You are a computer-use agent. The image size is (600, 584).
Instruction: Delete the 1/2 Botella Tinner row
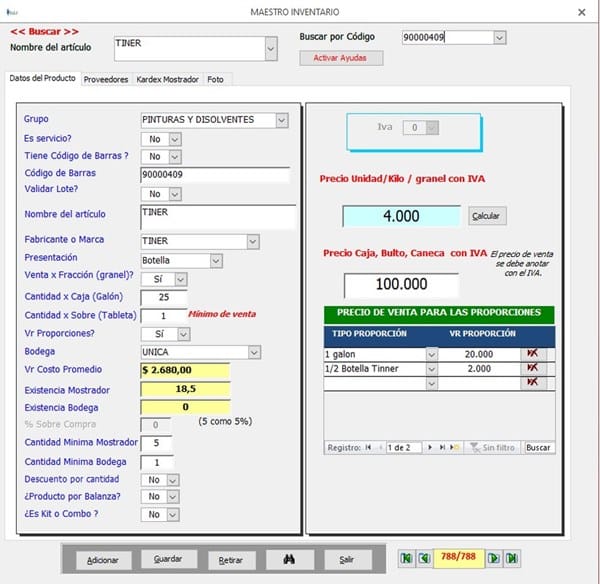[531, 368]
